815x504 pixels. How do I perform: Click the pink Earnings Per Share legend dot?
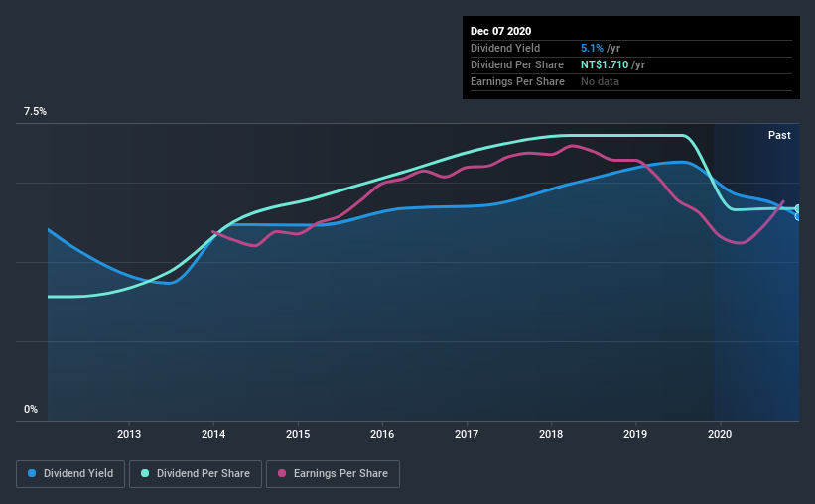click(282, 473)
